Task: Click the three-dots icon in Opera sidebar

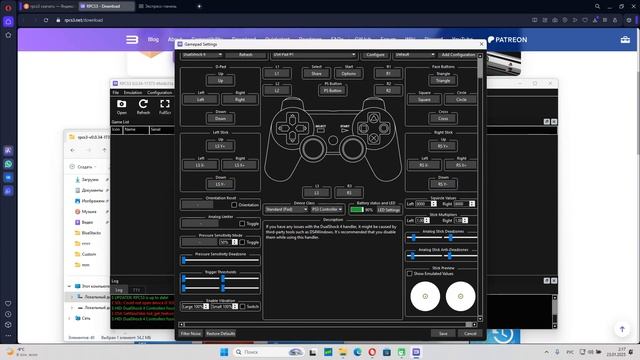Action: pyautogui.click(x=8, y=336)
